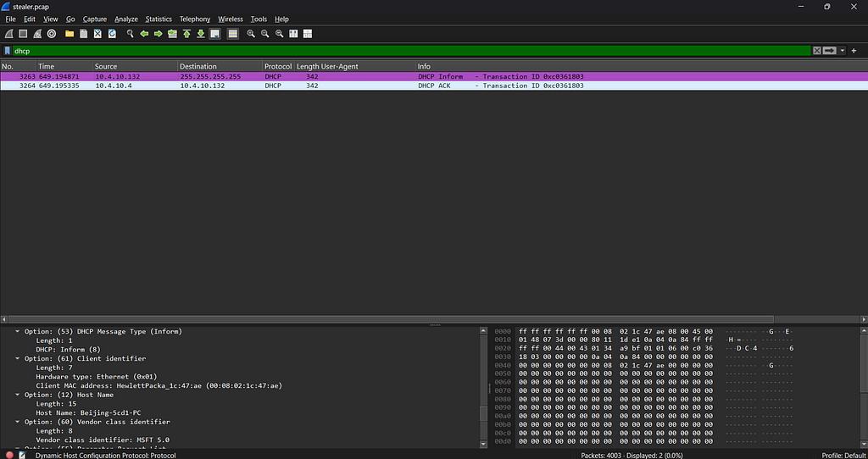Add a display filter button with plus
Image resolution: width=868 pixels, height=459 pixels.
coord(854,51)
